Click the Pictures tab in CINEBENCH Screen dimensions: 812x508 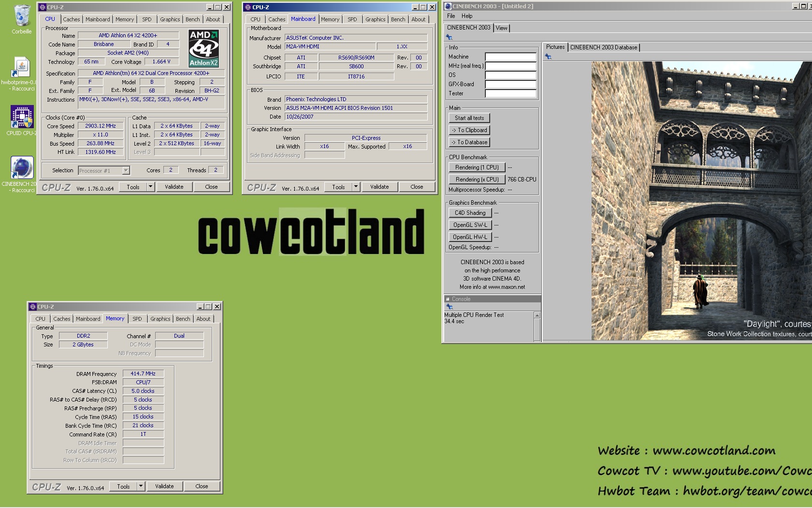click(555, 47)
